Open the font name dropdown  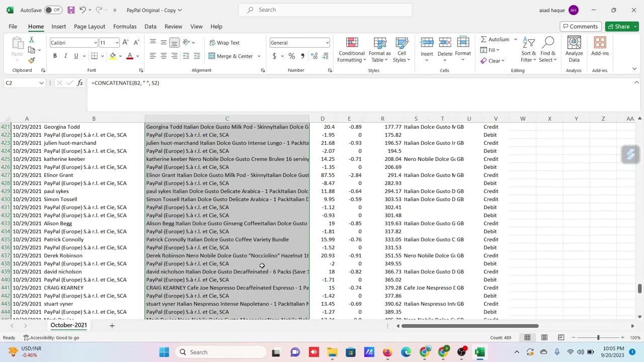[x=95, y=43]
